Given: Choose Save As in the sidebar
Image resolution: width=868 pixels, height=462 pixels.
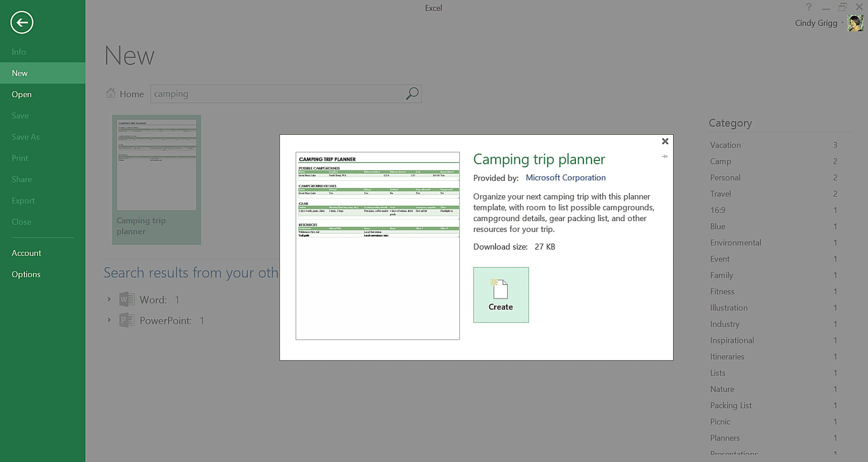Looking at the screenshot, I should click(43, 137).
